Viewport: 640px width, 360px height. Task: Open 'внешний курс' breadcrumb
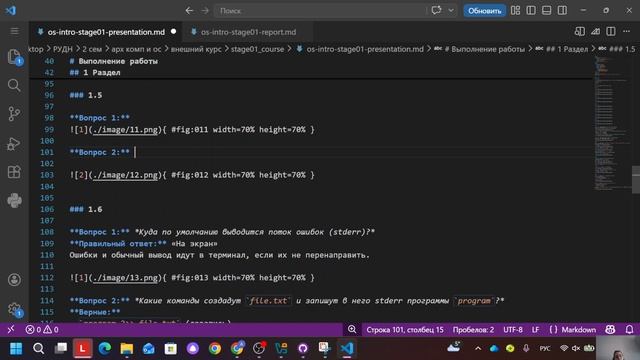pos(196,49)
